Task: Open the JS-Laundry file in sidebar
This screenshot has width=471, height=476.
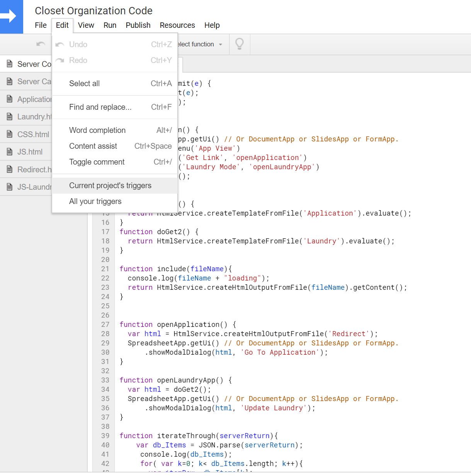Action: point(26,187)
